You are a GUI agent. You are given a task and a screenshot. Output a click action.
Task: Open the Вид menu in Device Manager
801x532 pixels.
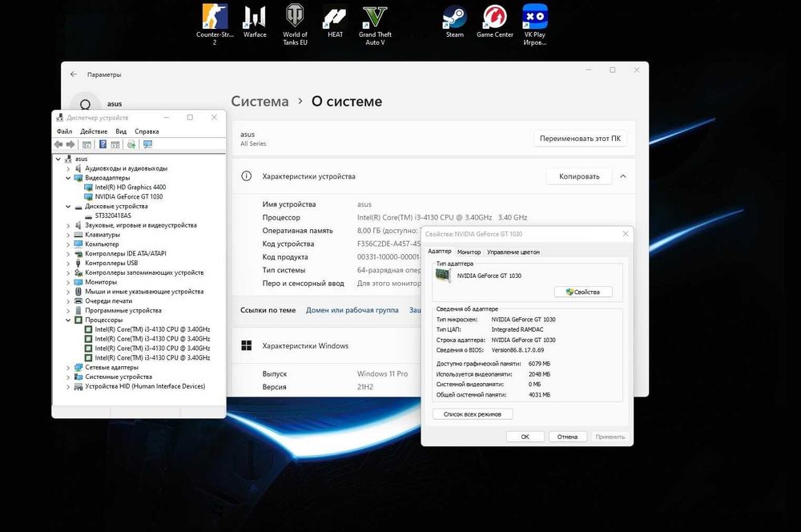pyautogui.click(x=121, y=131)
